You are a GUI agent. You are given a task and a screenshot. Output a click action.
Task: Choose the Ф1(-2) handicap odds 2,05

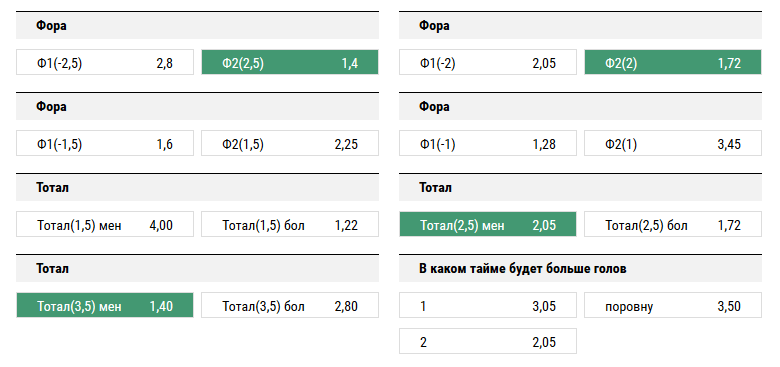(488, 62)
